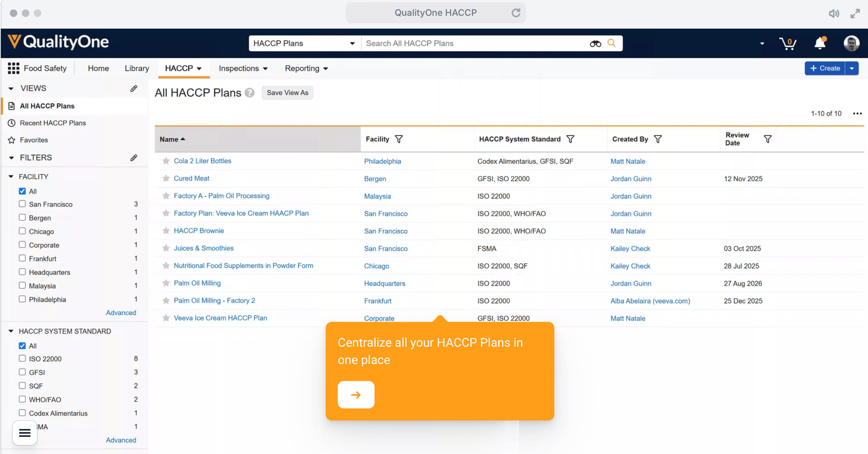Toggle the speaker volume icon
The image size is (868, 454).
(x=834, y=13)
